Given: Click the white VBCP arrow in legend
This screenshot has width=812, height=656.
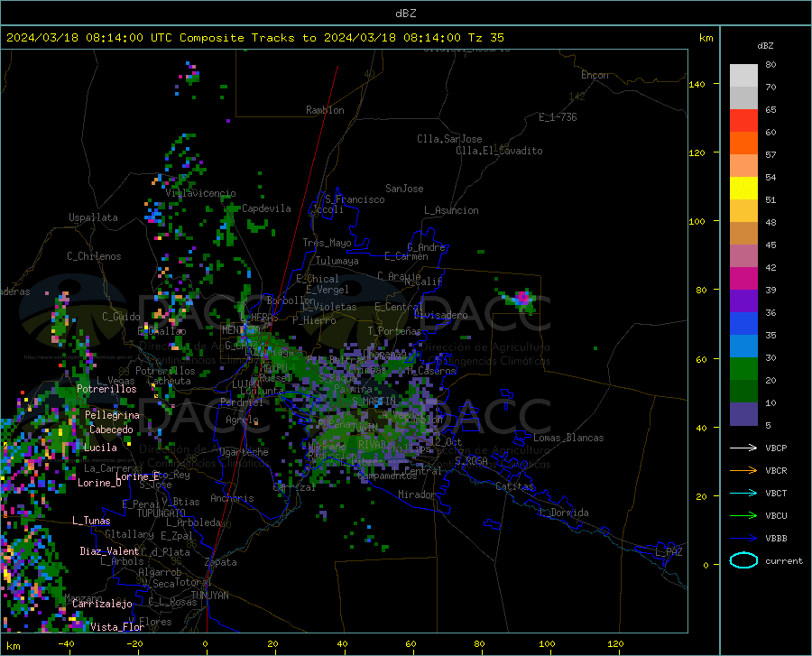Looking at the screenshot, I should pos(743,448).
